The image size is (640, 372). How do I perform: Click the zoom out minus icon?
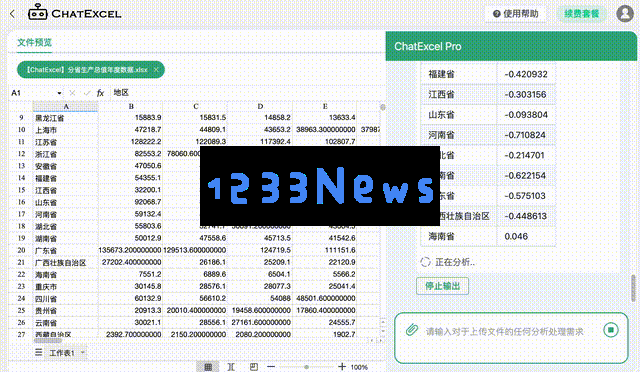pyautogui.click(x=271, y=367)
